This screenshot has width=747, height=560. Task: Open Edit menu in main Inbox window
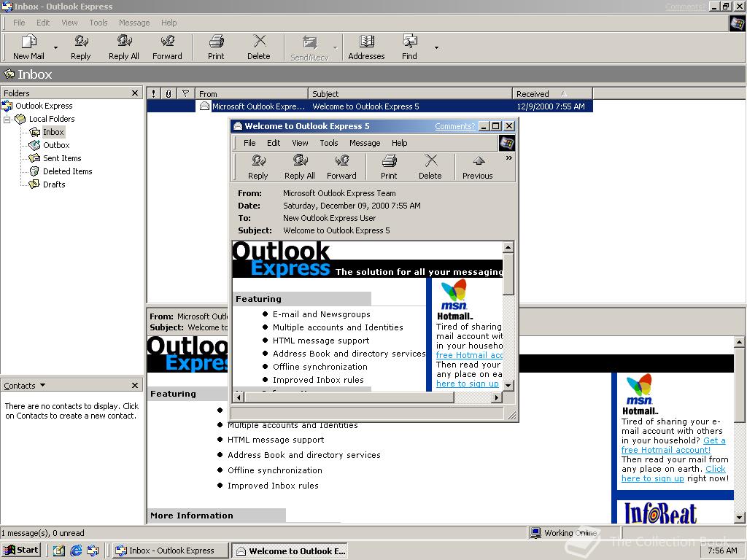(x=43, y=23)
